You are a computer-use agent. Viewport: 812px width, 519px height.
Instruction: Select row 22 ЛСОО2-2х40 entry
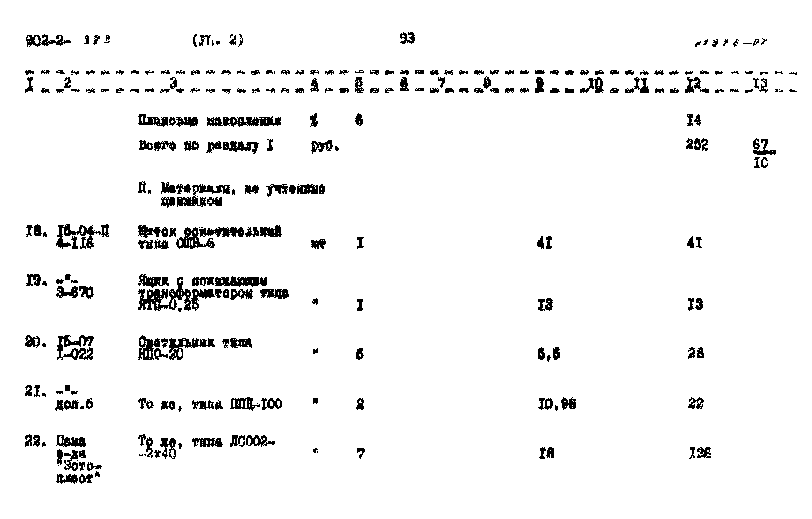(207, 450)
